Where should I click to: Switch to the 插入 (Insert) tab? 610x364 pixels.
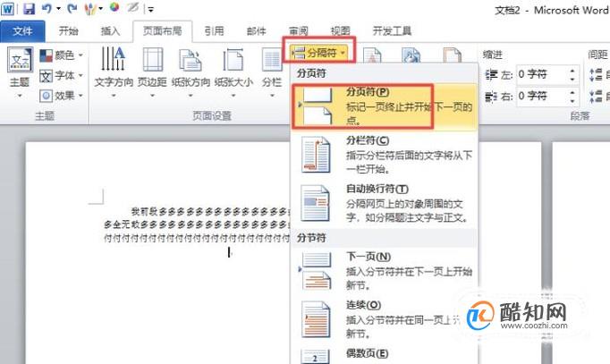[x=111, y=31]
